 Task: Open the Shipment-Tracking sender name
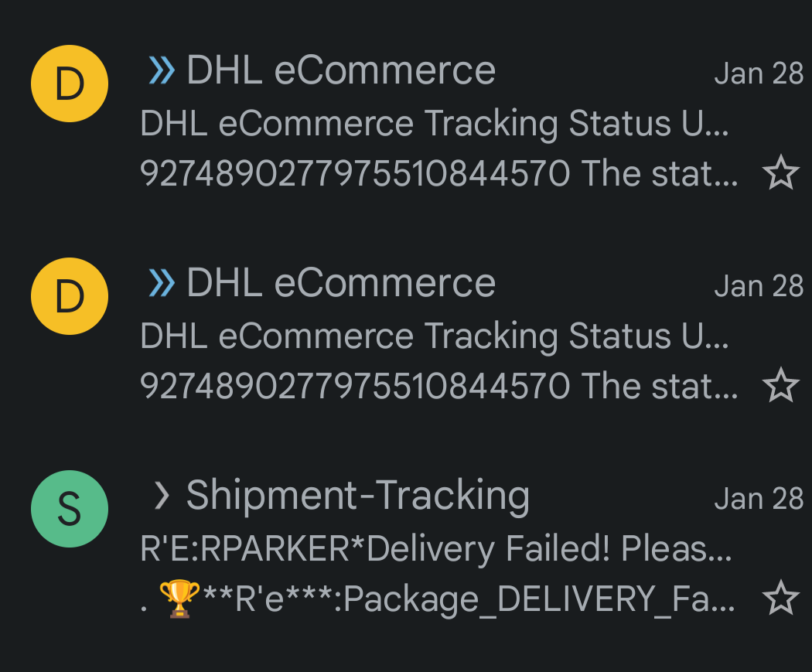358,496
